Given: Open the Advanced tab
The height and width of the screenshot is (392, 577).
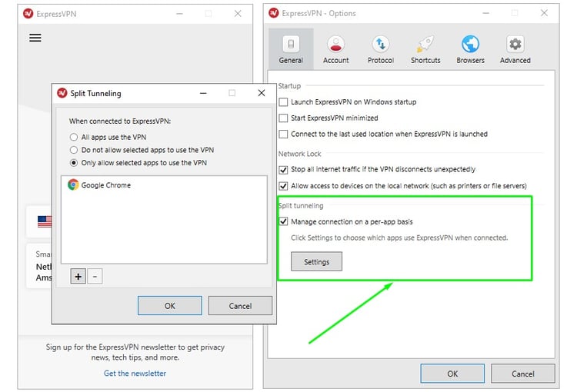Looking at the screenshot, I should click(x=515, y=49).
